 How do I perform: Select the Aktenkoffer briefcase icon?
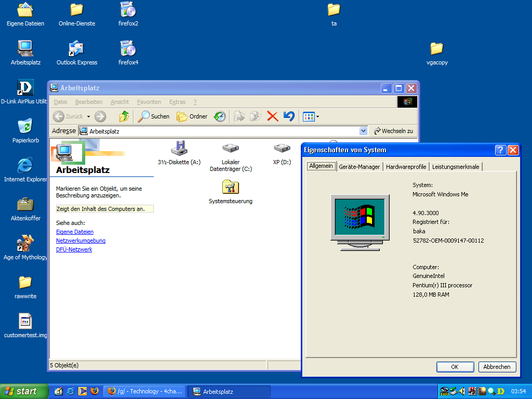click(x=25, y=209)
